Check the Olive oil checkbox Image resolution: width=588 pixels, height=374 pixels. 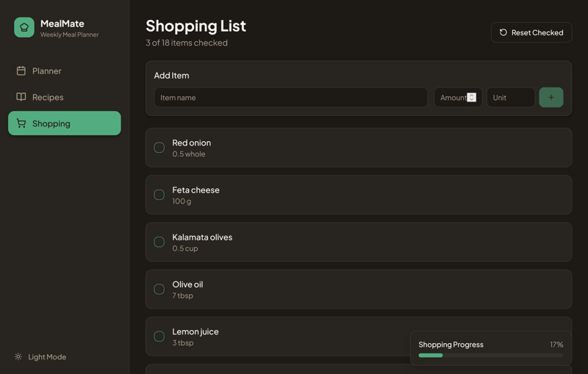(159, 290)
